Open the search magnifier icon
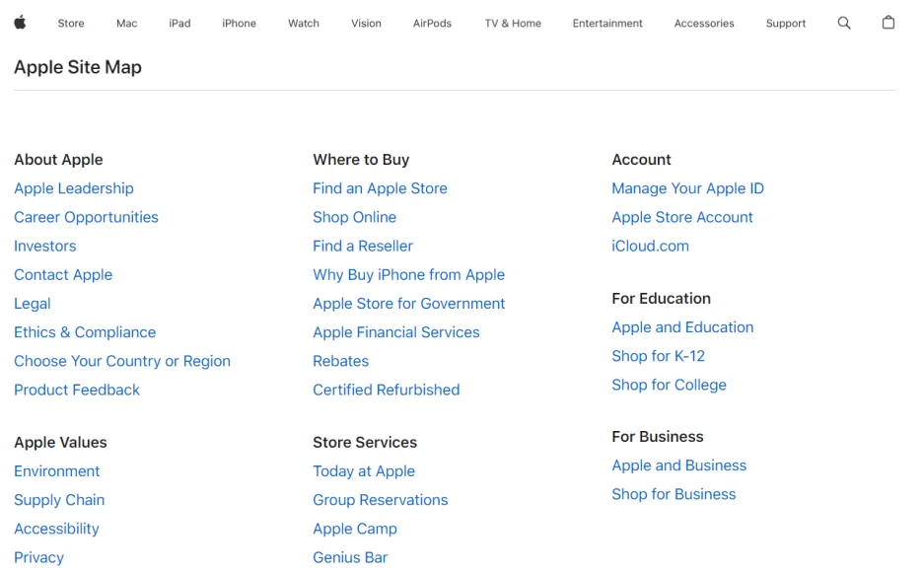Screen dimensions: 924x572 point(844,23)
